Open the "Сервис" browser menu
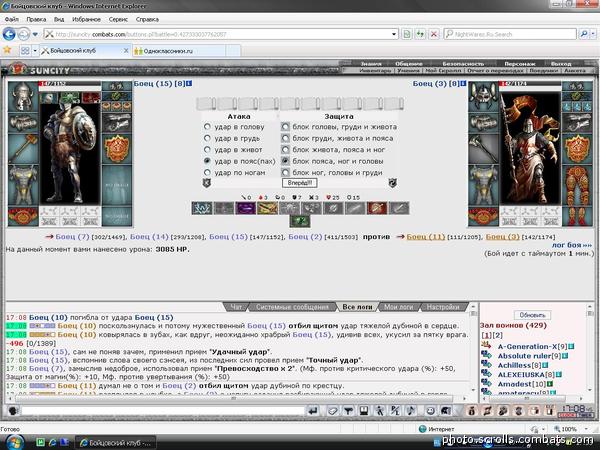 118,19
